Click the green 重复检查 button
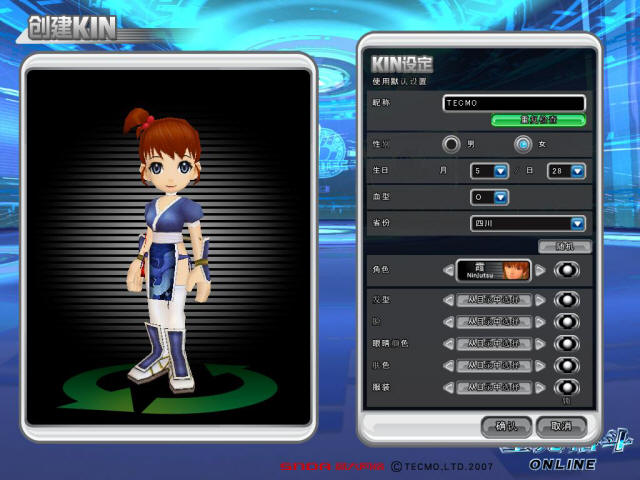Viewport: 640px width, 480px height. click(539, 120)
